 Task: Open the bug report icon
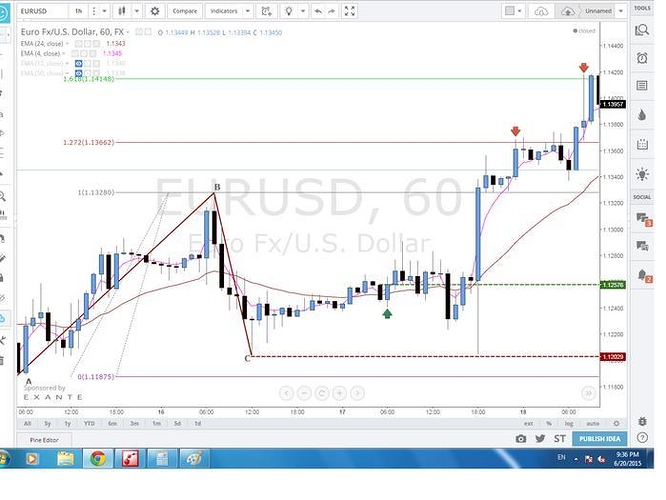(x=642, y=421)
